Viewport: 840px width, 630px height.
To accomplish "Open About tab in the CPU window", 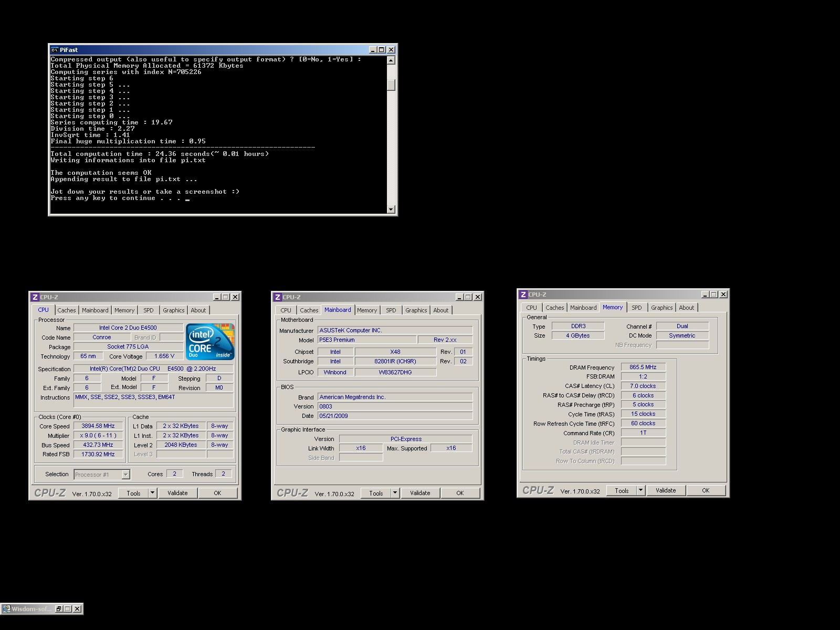I will 198,310.
